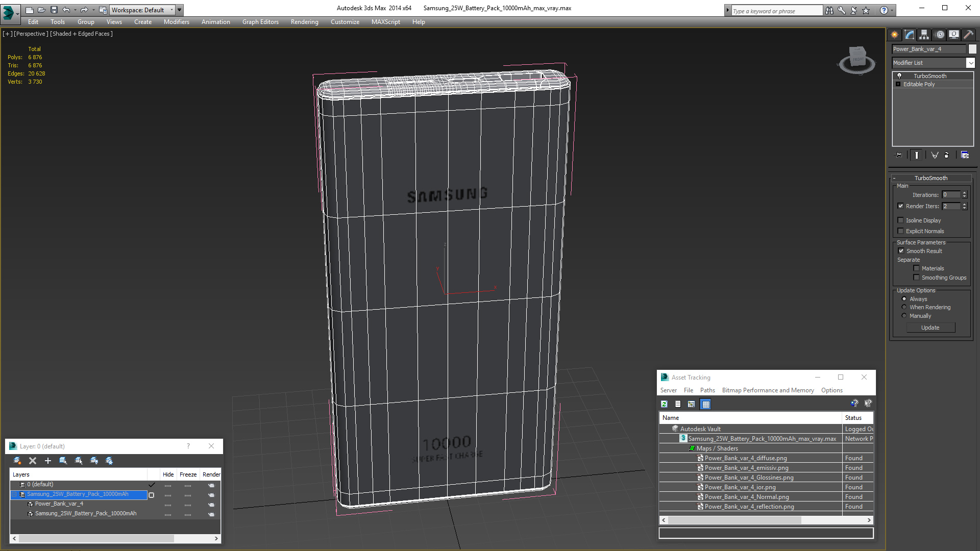Open the MAXScript menu
The width and height of the screenshot is (980, 551).
(385, 22)
